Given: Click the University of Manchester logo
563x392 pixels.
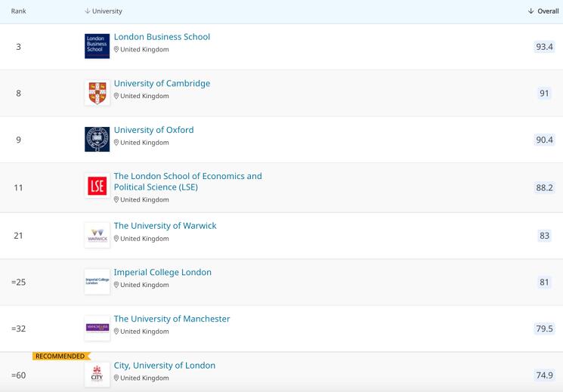Looking at the screenshot, I should pyautogui.click(x=97, y=328).
